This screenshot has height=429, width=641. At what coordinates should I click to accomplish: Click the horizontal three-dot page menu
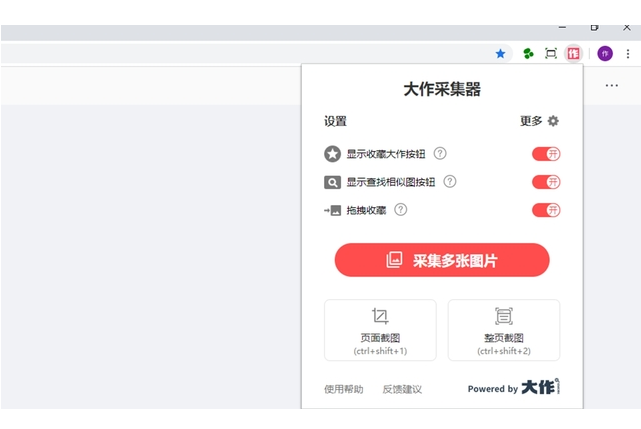(612, 85)
